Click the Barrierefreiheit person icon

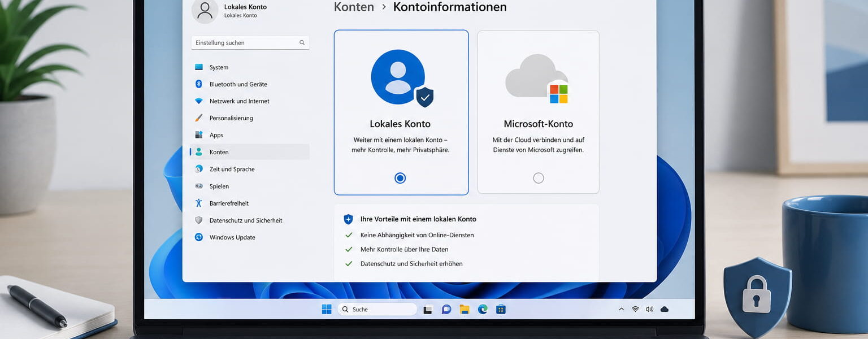[x=199, y=203]
